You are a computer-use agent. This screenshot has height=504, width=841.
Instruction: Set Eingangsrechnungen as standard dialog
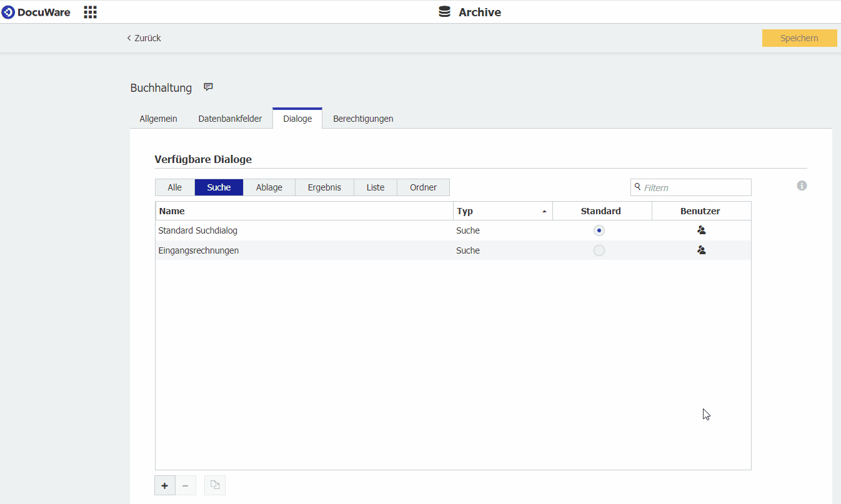pyautogui.click(x=599, y=250)
